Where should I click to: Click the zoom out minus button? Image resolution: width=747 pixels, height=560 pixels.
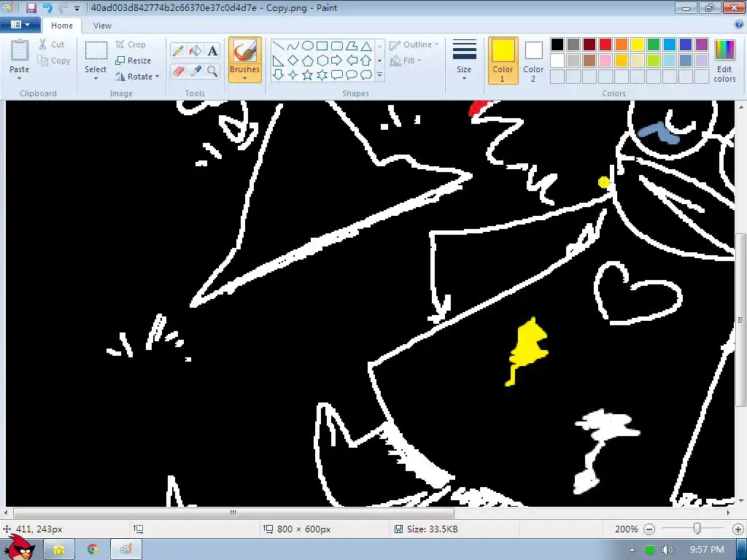tap(649, 529)
